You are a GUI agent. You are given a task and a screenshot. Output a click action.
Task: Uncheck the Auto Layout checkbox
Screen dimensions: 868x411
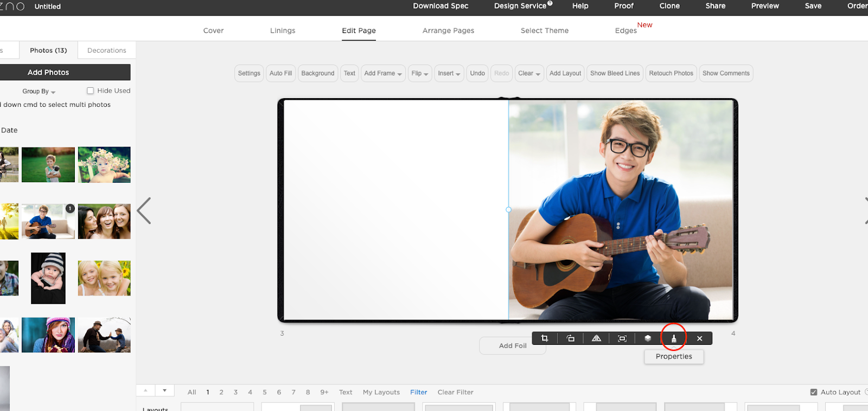coord(814,392)
